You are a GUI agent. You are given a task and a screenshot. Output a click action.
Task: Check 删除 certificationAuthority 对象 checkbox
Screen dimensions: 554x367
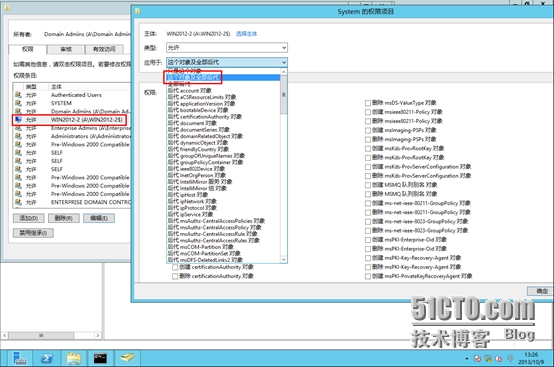tap(175, 276)
